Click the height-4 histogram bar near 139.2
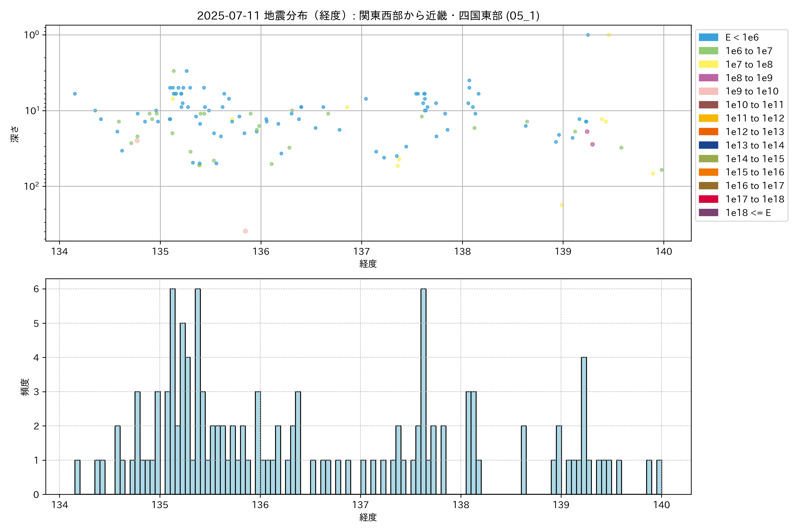This screenshot has height=532, width=798. pyautogui.click(x=584, y=424)
